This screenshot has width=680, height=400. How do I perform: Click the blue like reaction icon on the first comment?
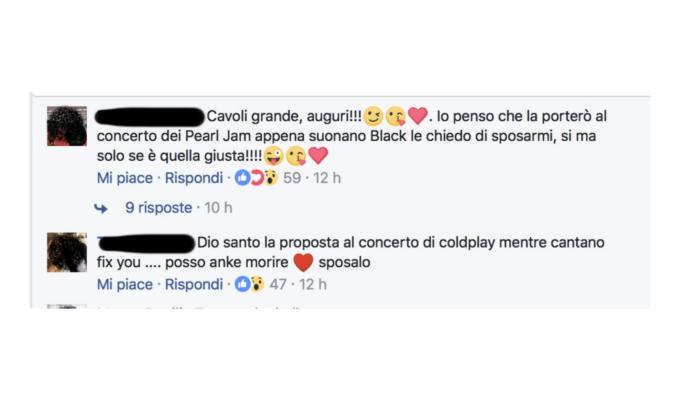click(242, 177)
